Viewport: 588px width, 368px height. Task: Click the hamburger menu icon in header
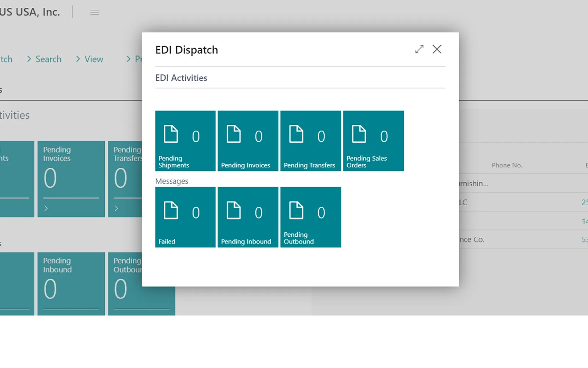95,12
